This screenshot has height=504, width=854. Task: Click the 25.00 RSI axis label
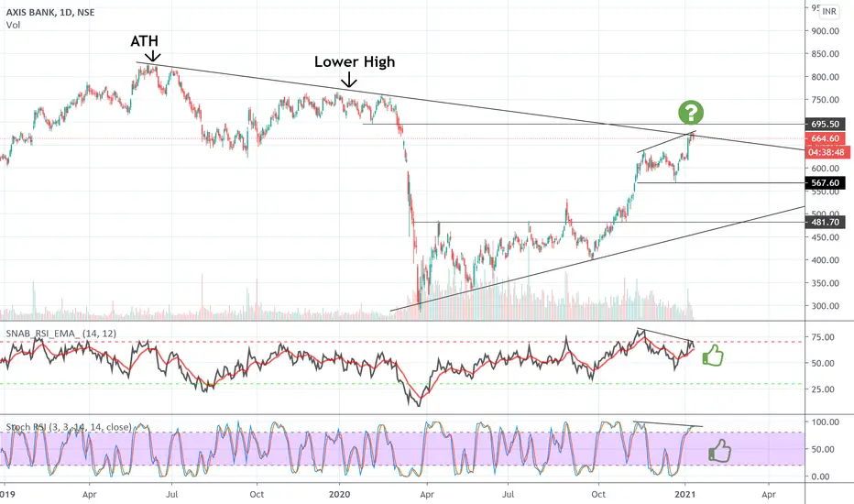[x=823, y=389]
